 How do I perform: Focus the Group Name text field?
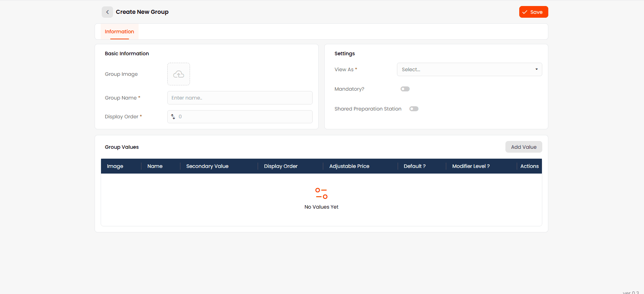pos(240,98)
